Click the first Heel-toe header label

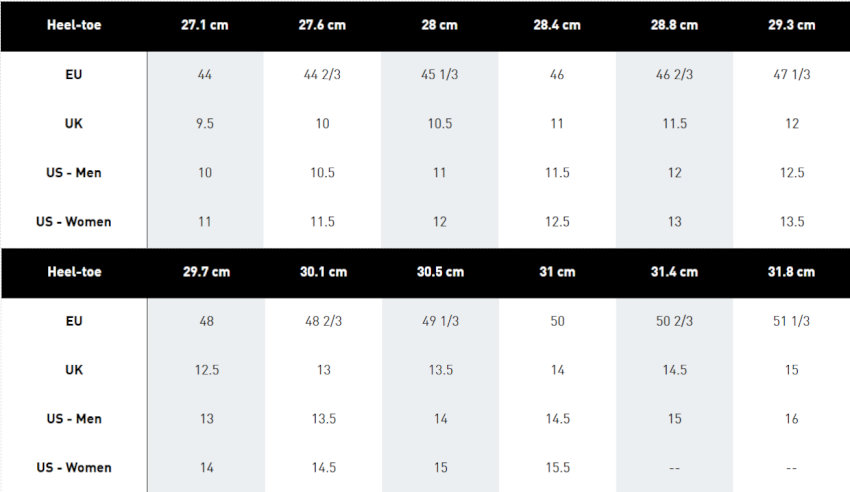coord(74,25)
